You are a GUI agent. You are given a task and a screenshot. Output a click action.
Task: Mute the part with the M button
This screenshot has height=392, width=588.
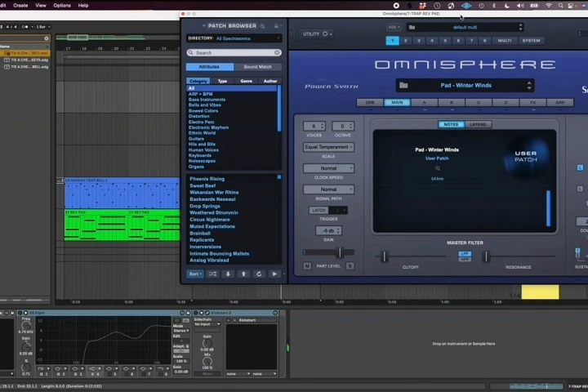[307, 266]
